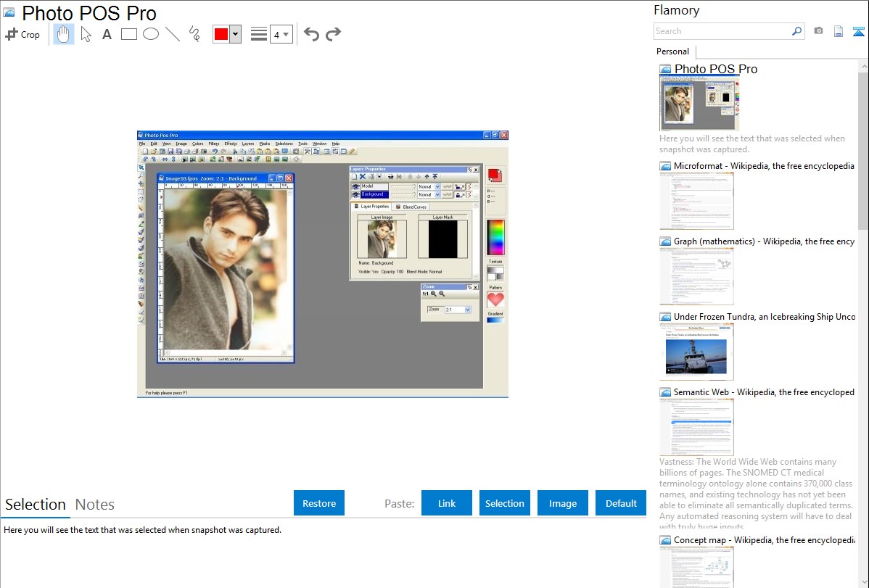Image resolution: width=869 pixels, height=588 pixels.
Task: Click the title "Concept map - Wikipedia"
Action: coord(764,540)
